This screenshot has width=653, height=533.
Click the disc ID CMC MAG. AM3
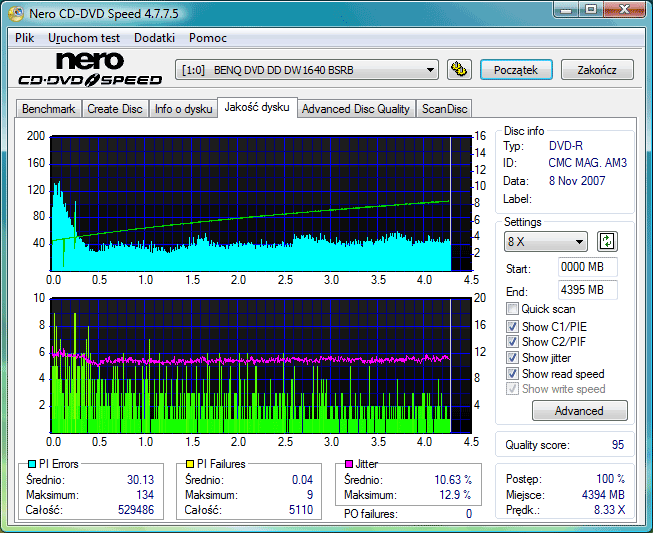588,163
